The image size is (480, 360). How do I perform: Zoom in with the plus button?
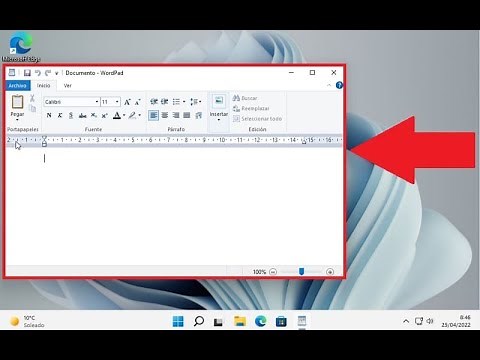[330, 272]
